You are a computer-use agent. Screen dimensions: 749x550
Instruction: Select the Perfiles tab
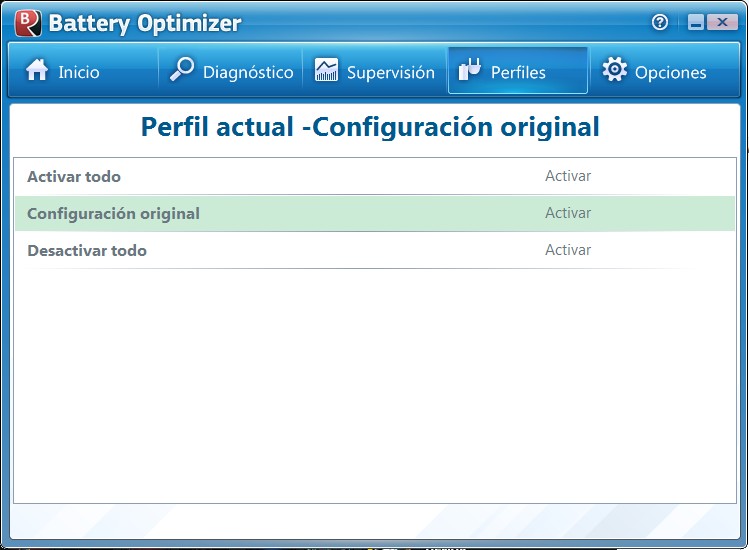[518, 70]
